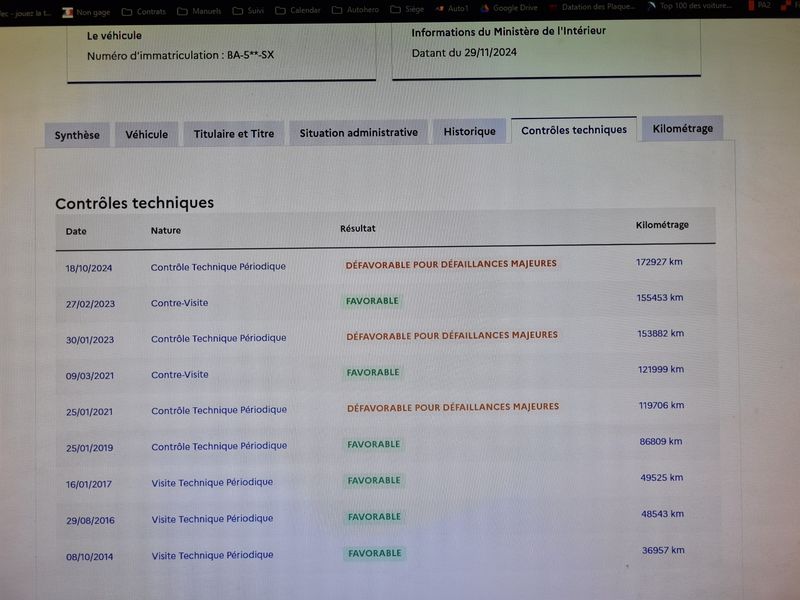
Task: Open the Siège bookmark folder
Action: click(x=407, y=9)
